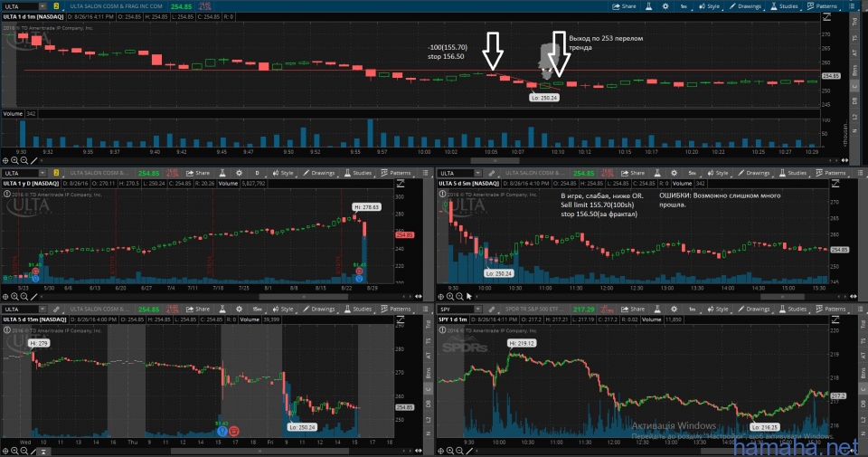Open Style menu in top chart toolbar
The height and width of the screenshot is (457, 868).
coord(709,6)
